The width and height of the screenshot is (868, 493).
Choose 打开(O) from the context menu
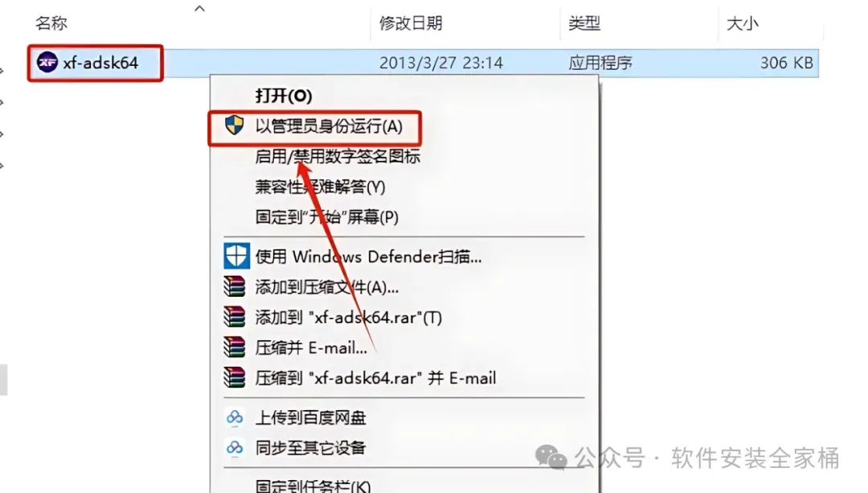pyautogui.click(x=284, y=96)
